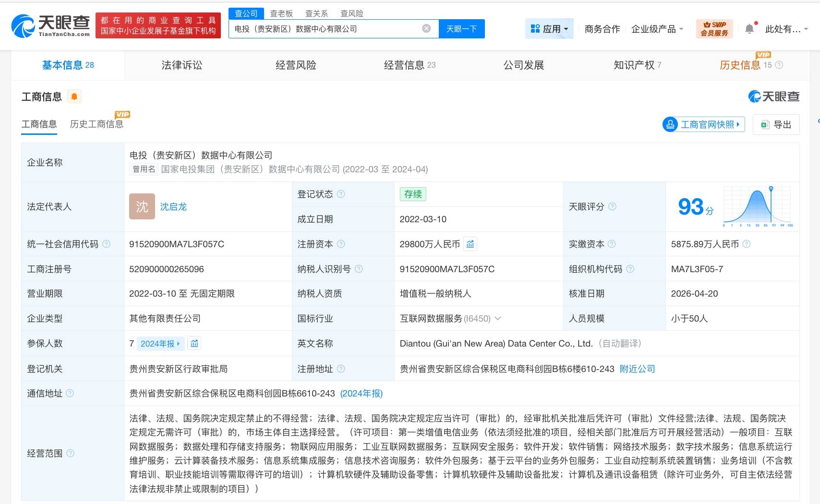Viewport: 820px width, 504px height.
Task: Click the notification bell icon in header
Action: pyautogui.click(x=749, y=29)
